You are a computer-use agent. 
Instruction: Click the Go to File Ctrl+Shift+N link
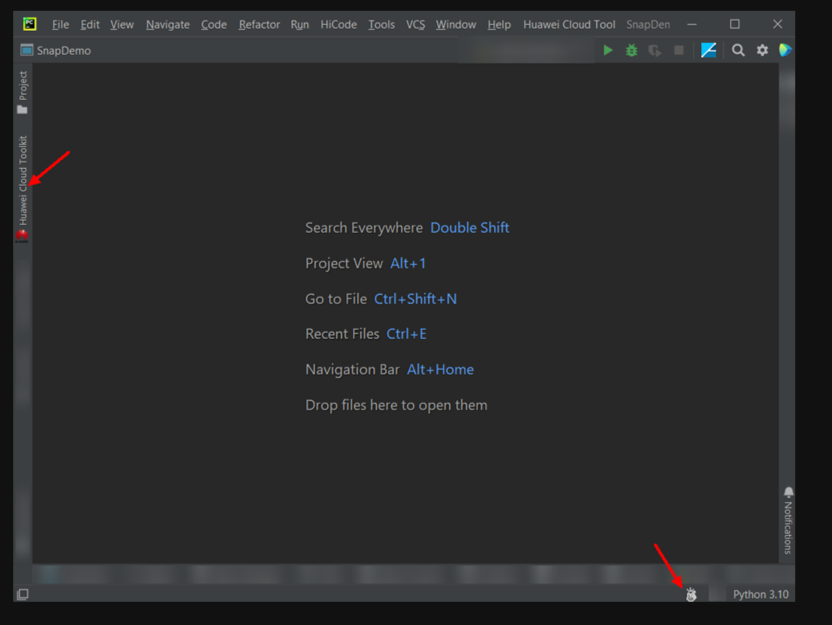click(x=416, y=298)
